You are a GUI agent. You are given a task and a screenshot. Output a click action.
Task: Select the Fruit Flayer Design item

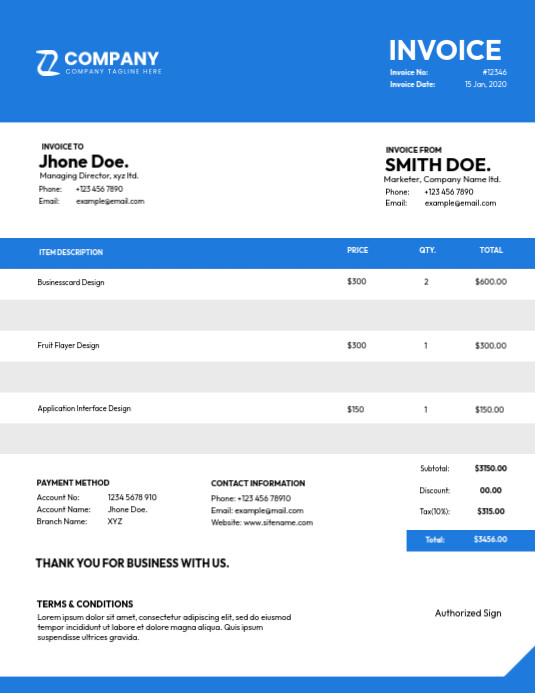click(68, 345)
